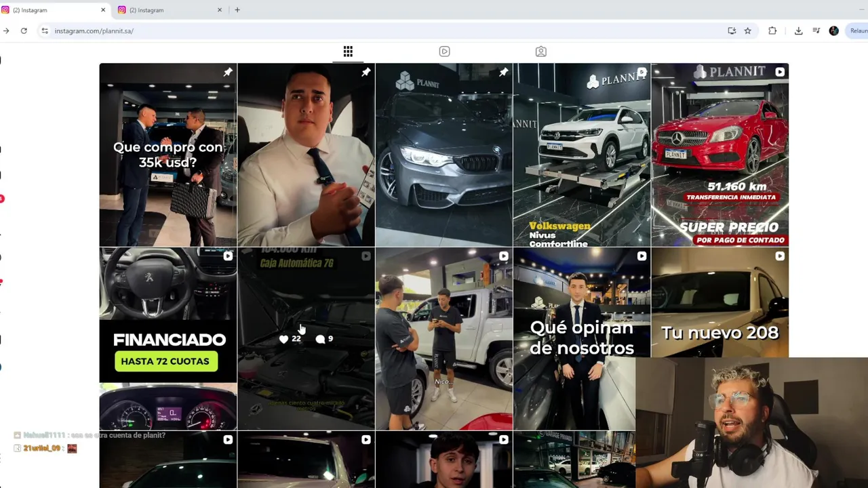The image size is (868, 488).
Task: Open the 'FINANCIADO hasta 72 cuotas' reel
Action: [168, 339]
